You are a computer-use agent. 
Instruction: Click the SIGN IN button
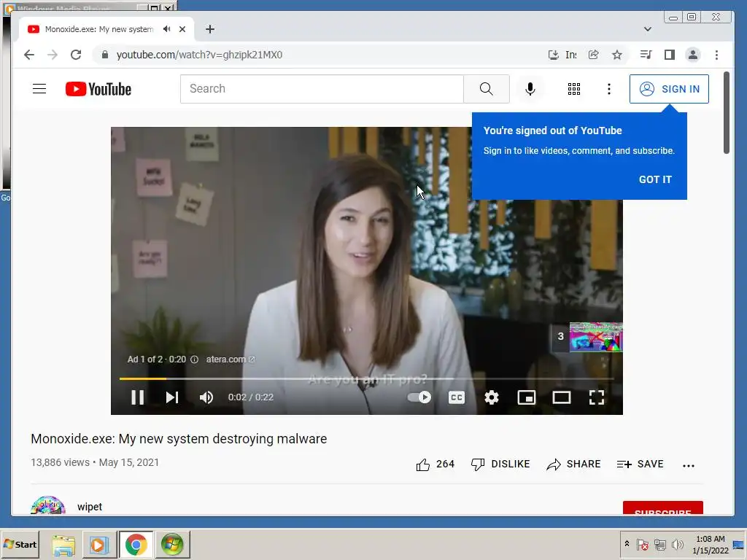[x=669, y=88]
